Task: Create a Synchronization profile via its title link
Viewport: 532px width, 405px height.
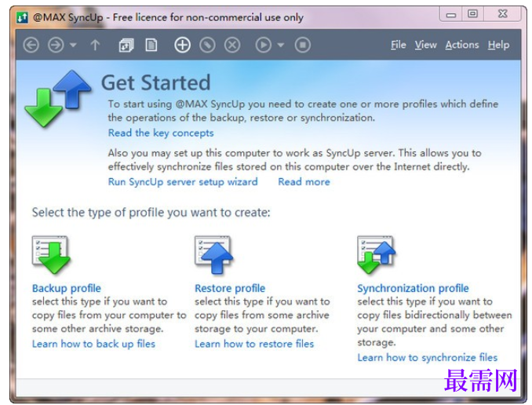Action: (413, 288)
